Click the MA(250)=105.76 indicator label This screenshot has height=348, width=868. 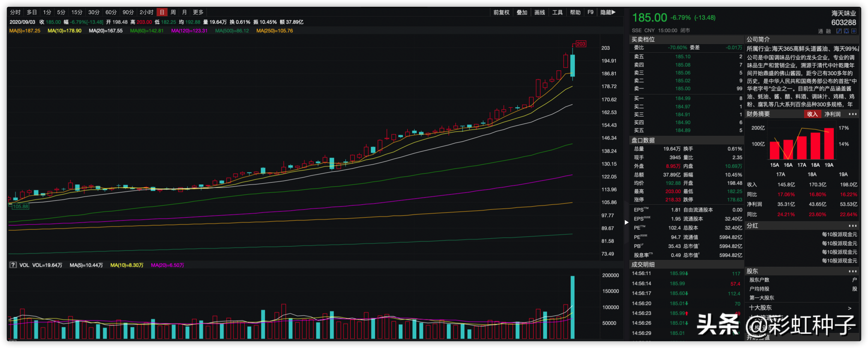[275, 31]
